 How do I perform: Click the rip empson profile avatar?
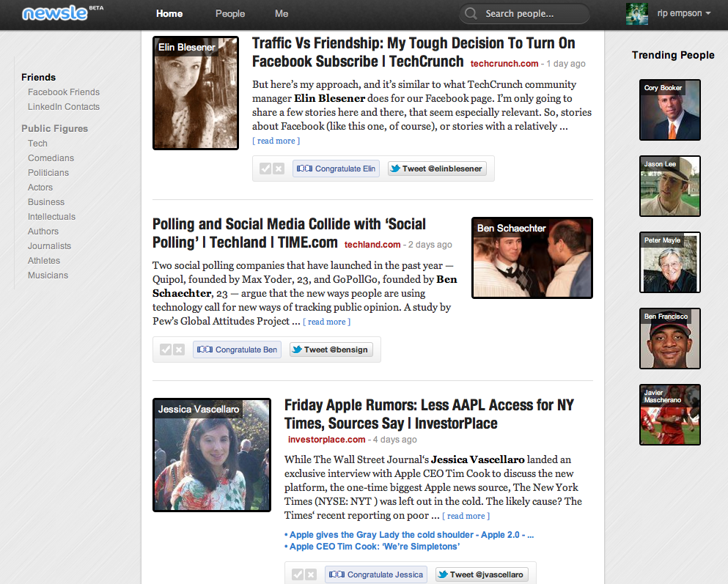pos(636,14)
